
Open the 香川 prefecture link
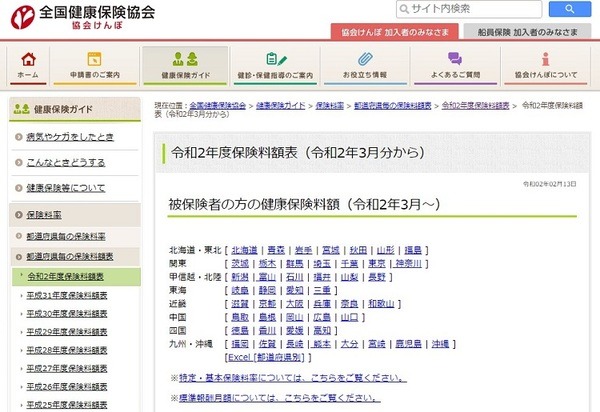click(267, 331)
